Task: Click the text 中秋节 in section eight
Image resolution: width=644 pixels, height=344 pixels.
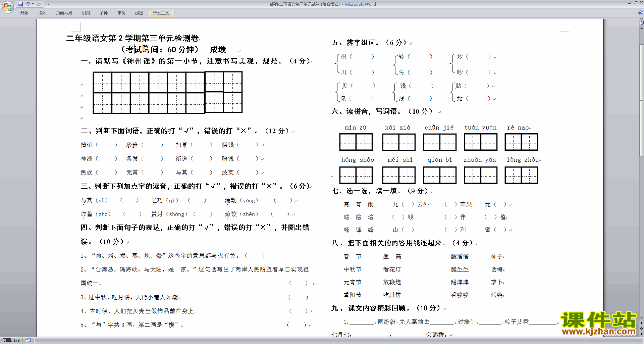Action: click(x=353, y=269)
